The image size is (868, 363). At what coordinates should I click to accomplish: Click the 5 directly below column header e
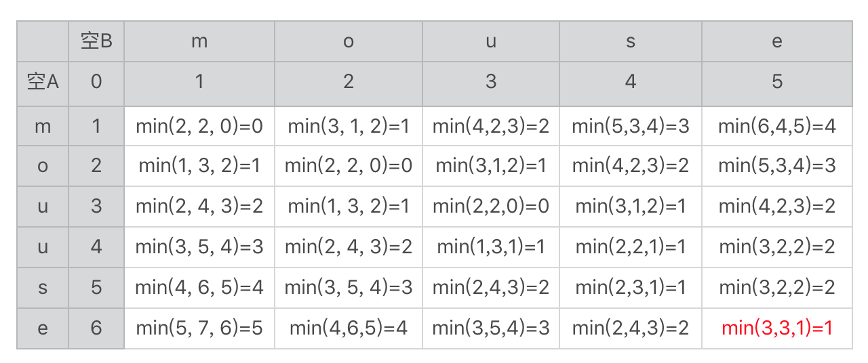point(776,82)
